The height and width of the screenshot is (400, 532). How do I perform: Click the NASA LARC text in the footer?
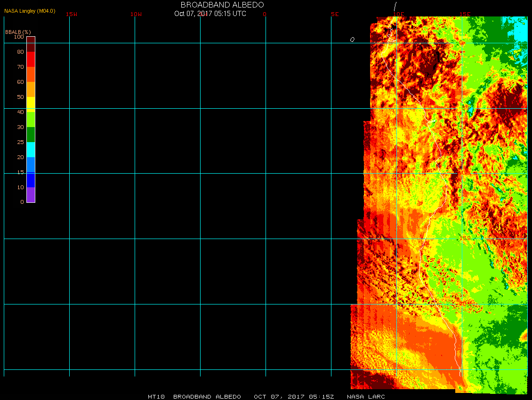click(x=366, y=397)
